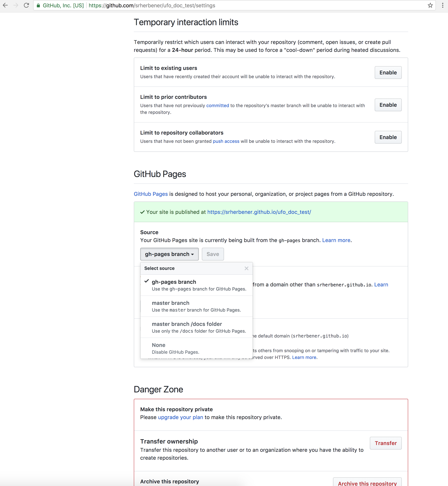
Task: Enable Limit to repository collaborators
Action: click(388, 137)
